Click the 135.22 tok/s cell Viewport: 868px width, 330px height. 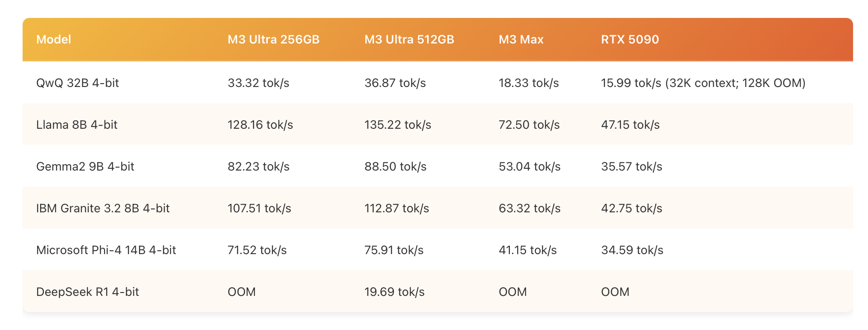pos(398,124)
